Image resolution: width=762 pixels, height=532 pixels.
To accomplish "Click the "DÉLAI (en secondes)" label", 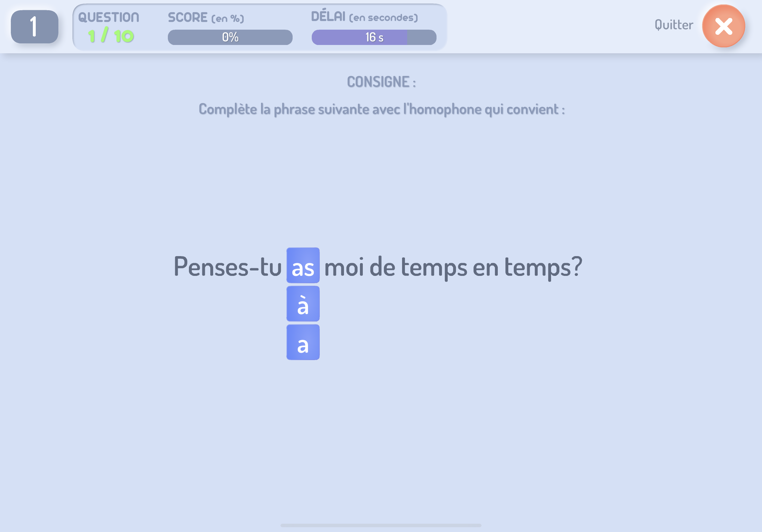I will tap(364, 17).
